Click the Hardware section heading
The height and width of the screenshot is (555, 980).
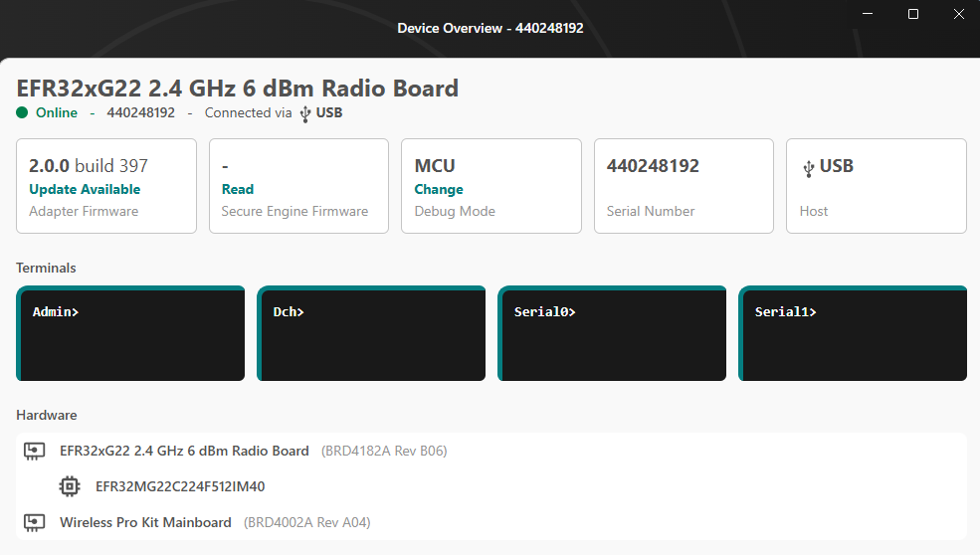coord(46,415)
